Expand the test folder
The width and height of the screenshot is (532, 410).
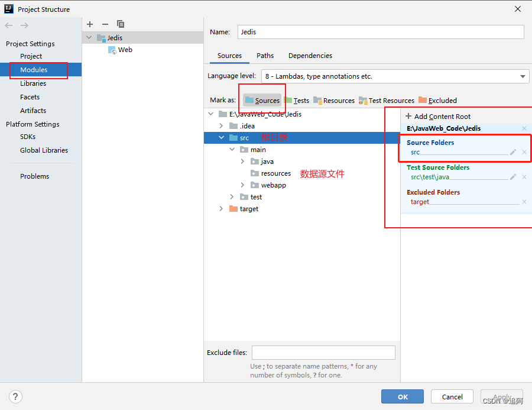point(231,196)
